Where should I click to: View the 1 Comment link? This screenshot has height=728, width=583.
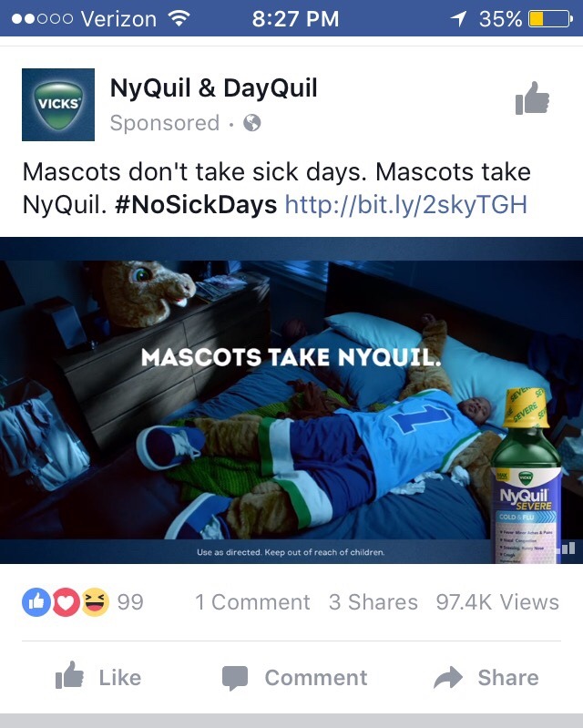pos(252,602)
